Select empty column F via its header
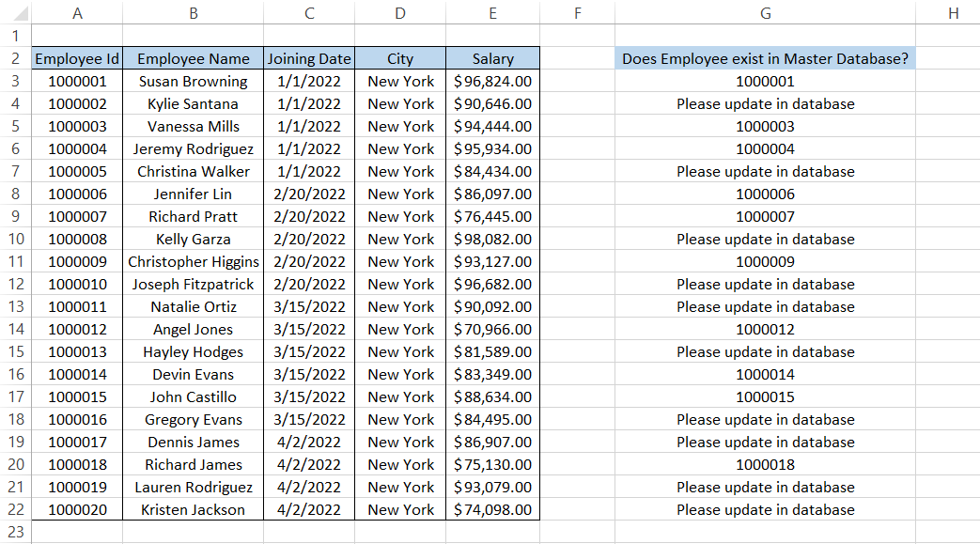Screen dimensions: 980x544 point(577,12)
